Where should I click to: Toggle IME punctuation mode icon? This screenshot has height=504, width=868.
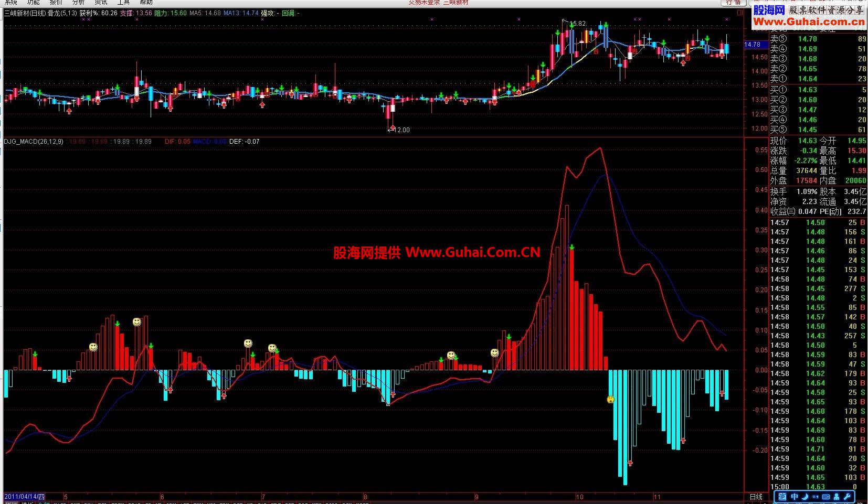coord(815,497)
